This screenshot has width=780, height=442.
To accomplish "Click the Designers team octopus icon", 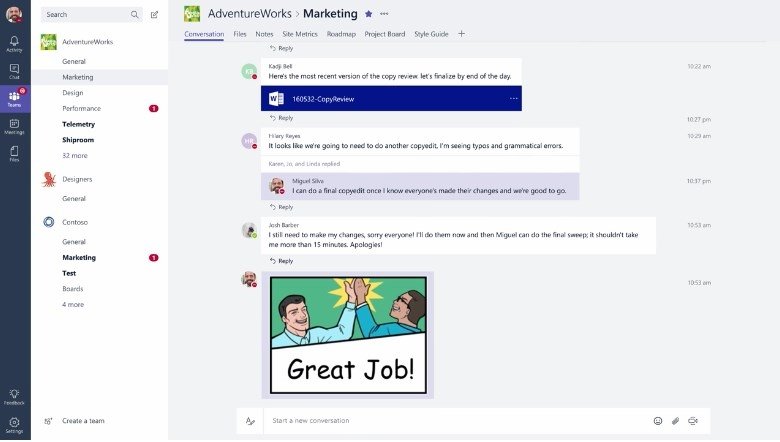I will click(x=49, y=179).
